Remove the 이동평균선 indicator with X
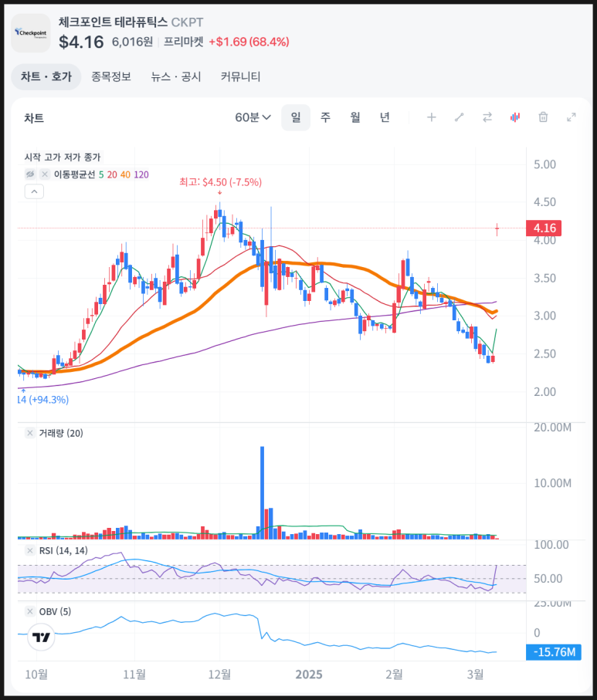597x700 pixels. click(x=45, y=174)
